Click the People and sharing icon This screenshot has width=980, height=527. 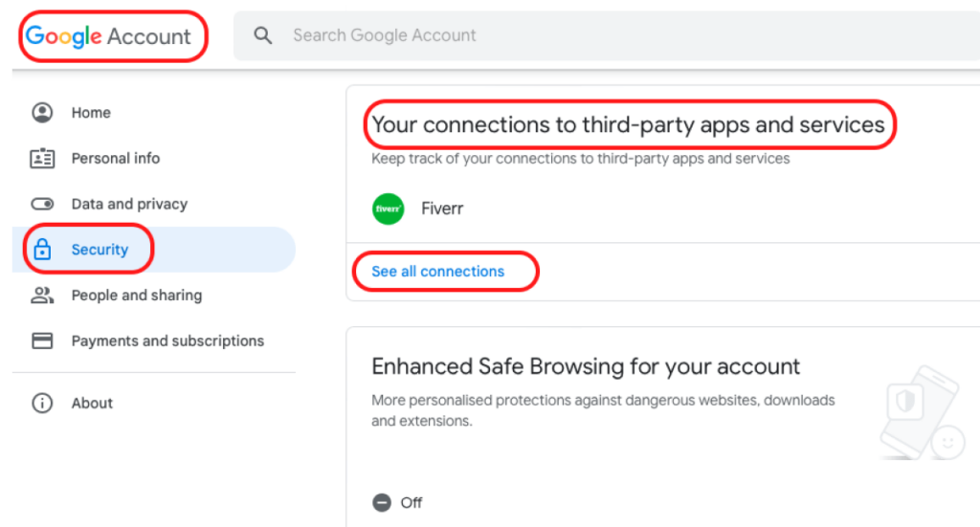(42, 296)
